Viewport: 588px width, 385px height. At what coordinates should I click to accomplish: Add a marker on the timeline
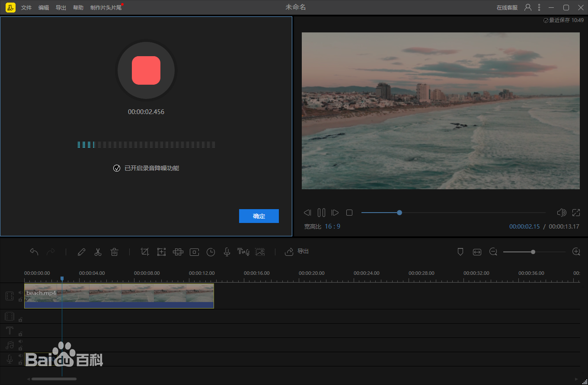(460, 252)
